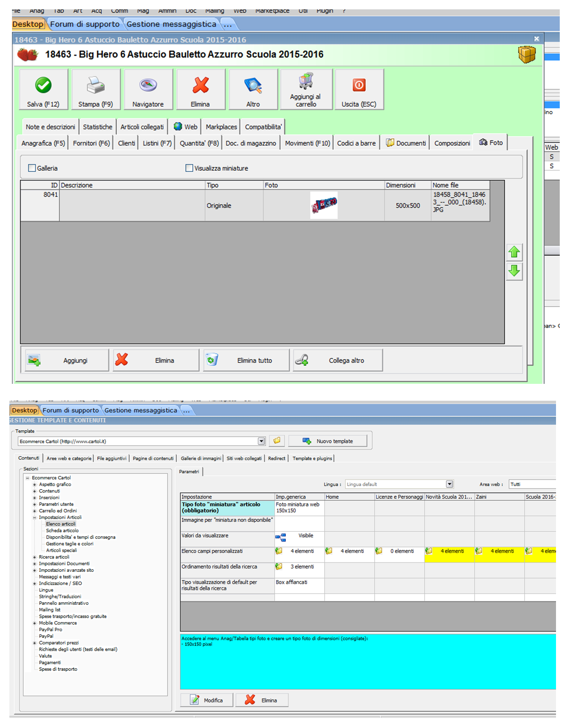Screen dimensions: 562x728
Task: Switch to the Fornitori (F6) tab
Action: point(91,143)
